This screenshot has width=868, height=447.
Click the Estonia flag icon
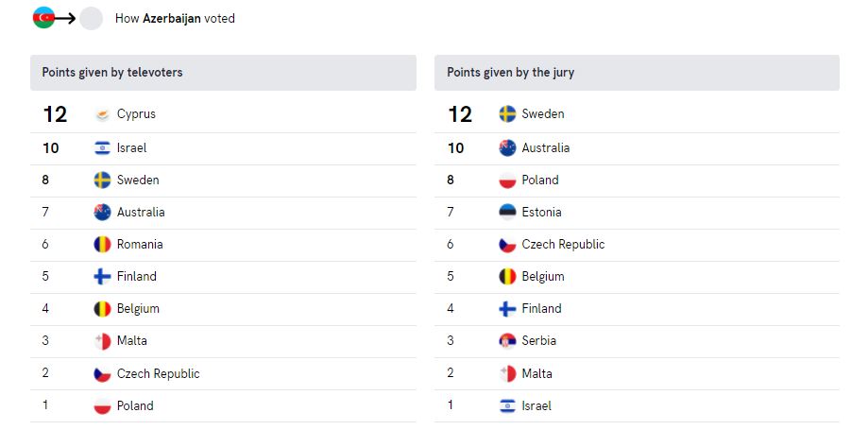click(x=507, y=212)
